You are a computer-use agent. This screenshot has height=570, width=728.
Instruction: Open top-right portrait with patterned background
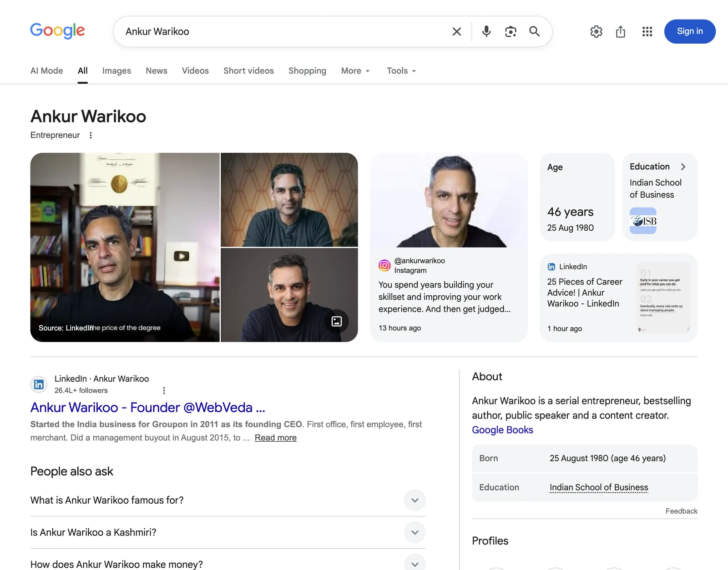coord(289,200)
